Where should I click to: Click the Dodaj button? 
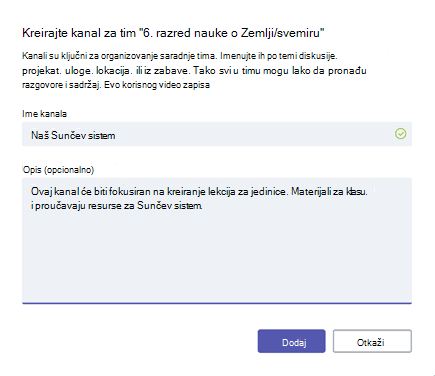click(291, 341)
